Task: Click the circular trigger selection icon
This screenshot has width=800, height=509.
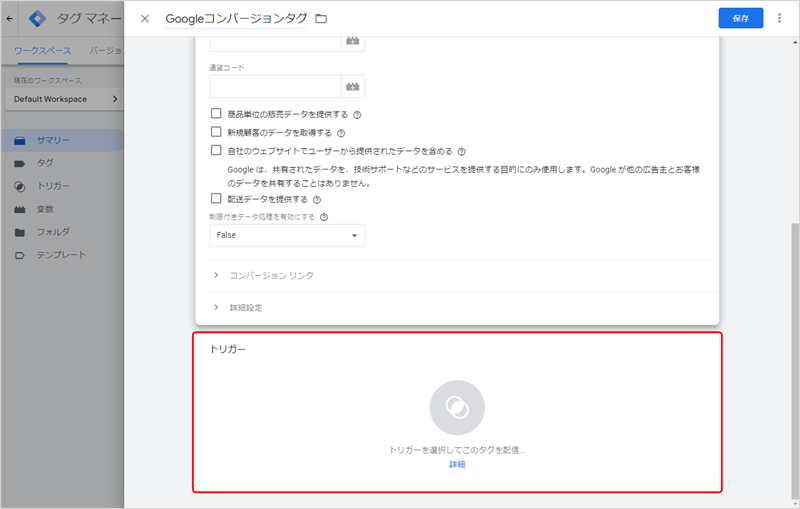Action: click(x=457, y=408)
